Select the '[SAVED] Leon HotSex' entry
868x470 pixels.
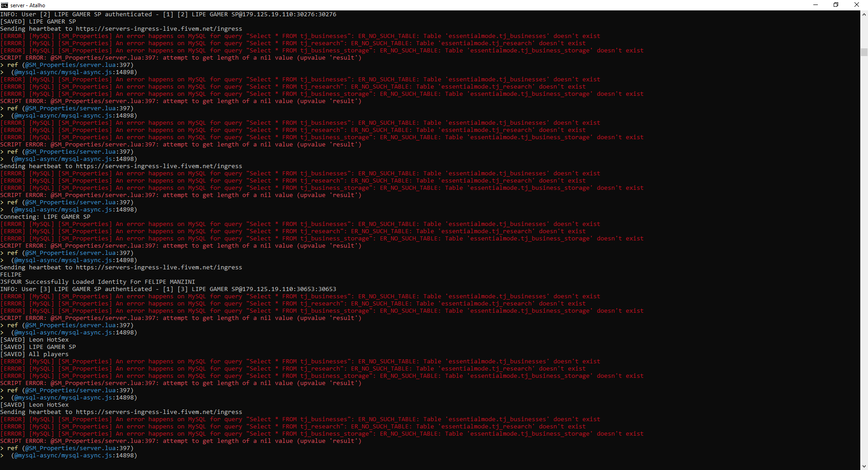point(35,339)
